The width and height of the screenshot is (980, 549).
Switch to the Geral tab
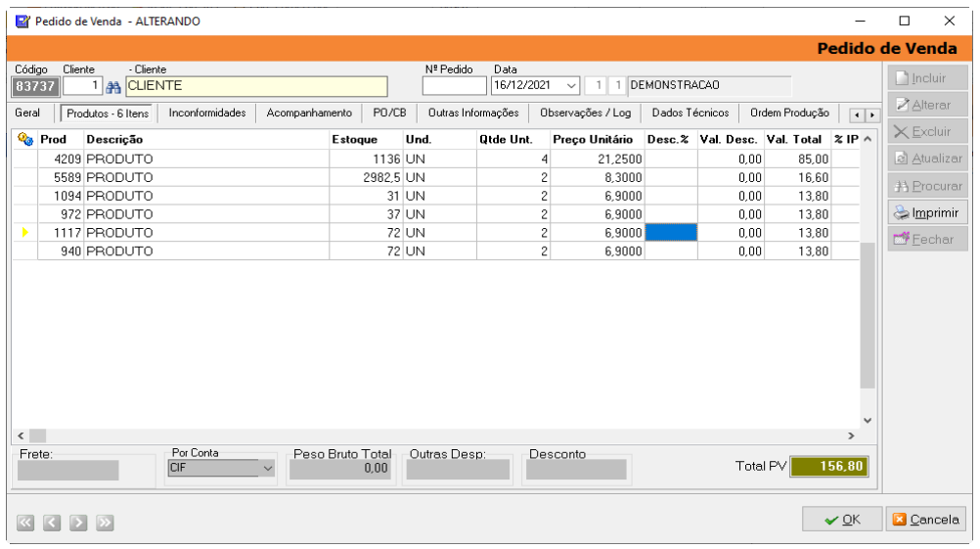pyautogui.click(x=28, y=114)
